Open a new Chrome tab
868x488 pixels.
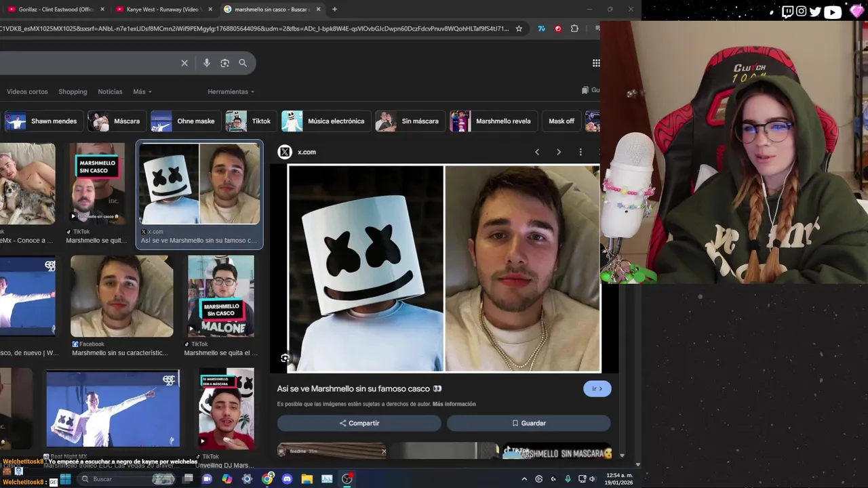[334, 9]
